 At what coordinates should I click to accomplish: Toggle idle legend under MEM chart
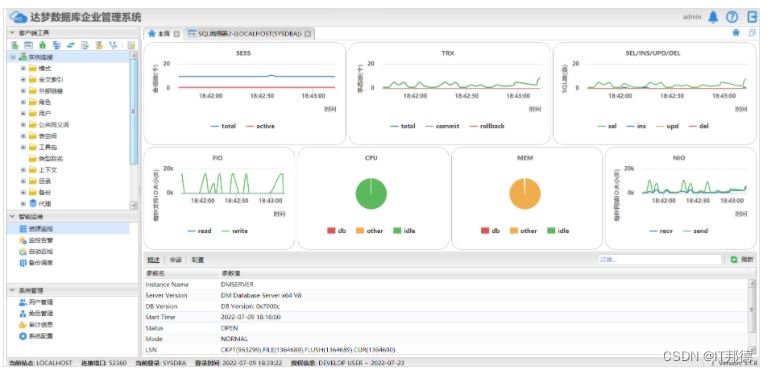[x=558, y=231]
